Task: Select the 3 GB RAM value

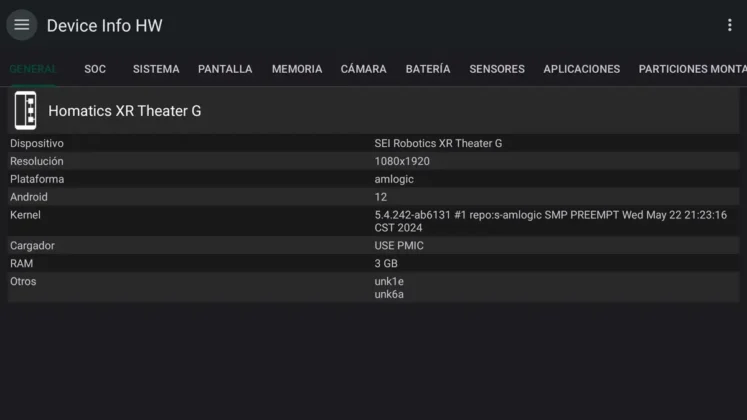Action: [385, 263]
